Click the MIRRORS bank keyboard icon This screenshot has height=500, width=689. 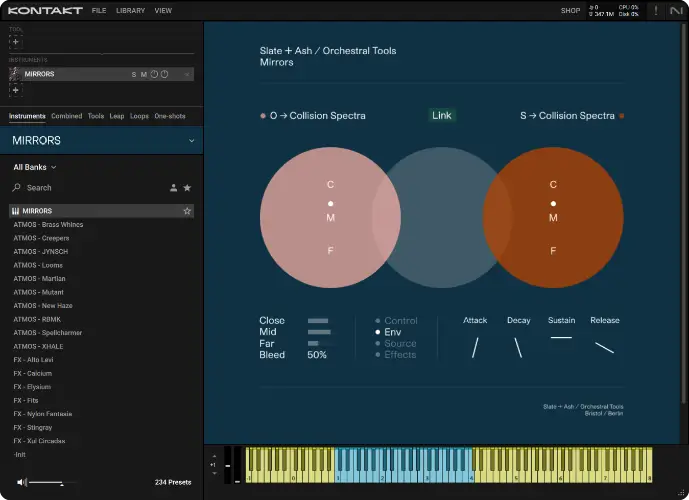(x=15, y=211)
